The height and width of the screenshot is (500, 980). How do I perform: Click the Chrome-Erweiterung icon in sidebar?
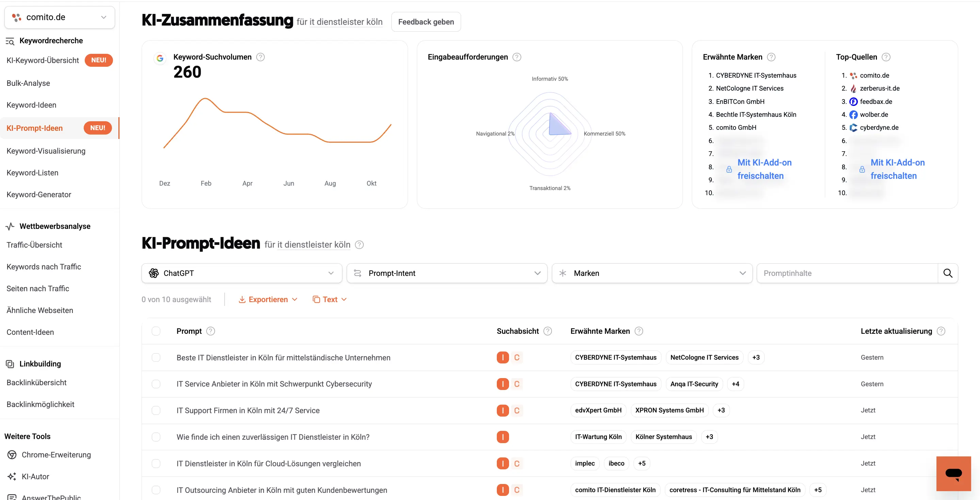tap(12, 455)
